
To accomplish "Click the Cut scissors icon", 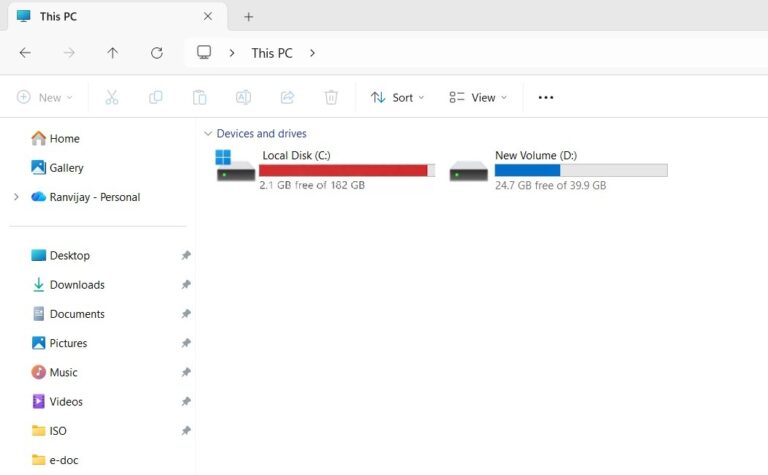I will pos(112,97).
